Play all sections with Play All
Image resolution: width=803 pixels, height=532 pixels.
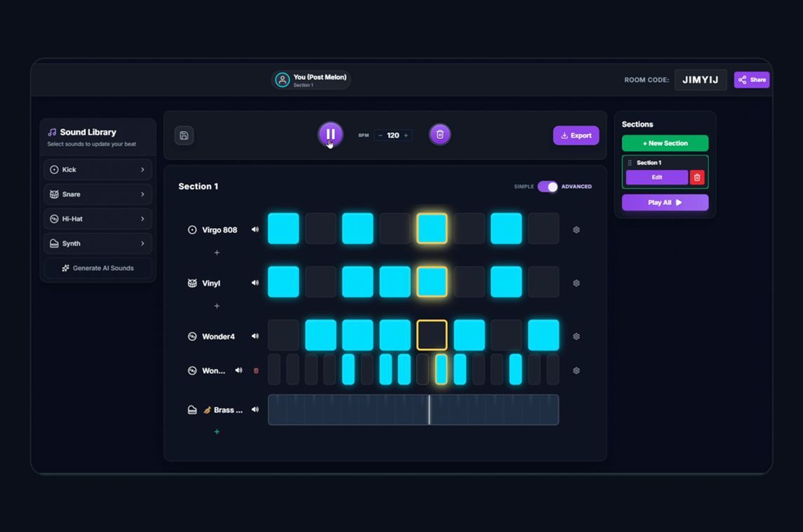665,202
